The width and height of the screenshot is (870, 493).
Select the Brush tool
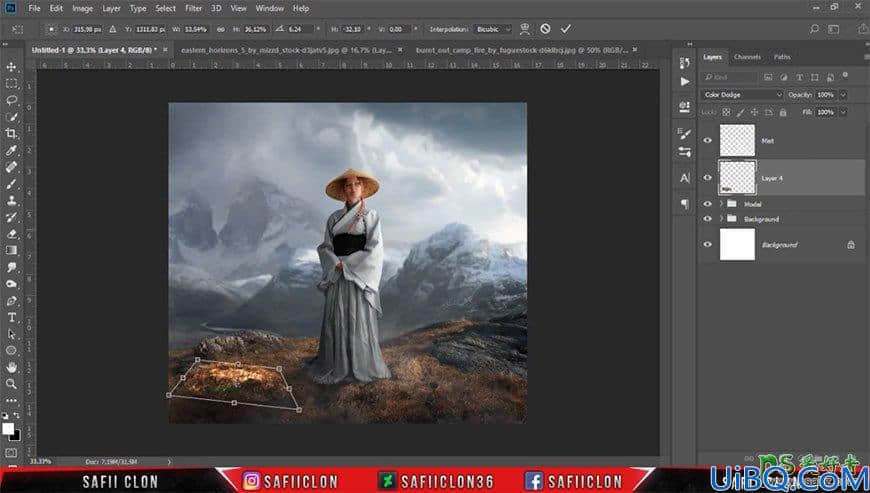point(11,184)
